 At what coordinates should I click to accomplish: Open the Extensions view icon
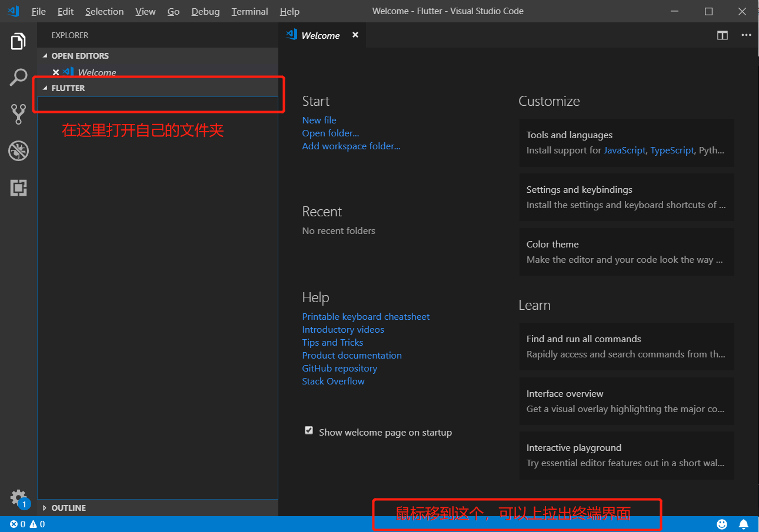click(x=18, y=188)
